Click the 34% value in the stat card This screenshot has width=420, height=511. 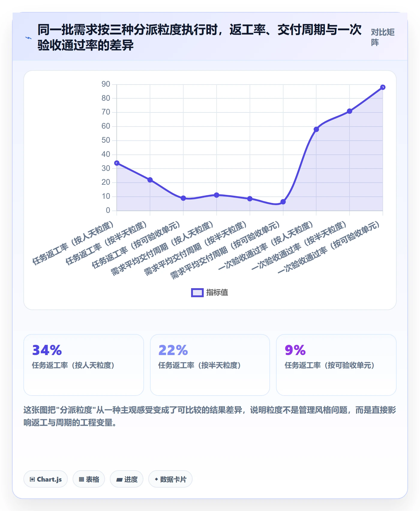(x=47, y=350)
